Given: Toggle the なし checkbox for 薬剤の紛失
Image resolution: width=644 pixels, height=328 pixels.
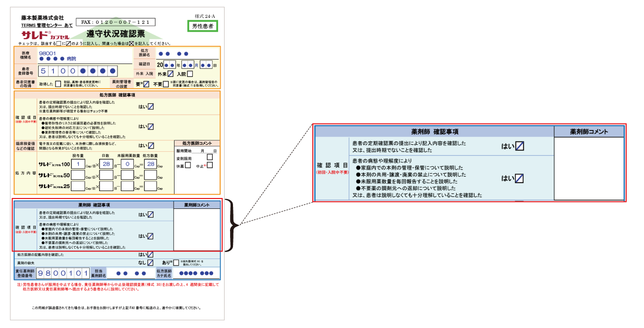Looking at the screenshot, I should (150, 262).
